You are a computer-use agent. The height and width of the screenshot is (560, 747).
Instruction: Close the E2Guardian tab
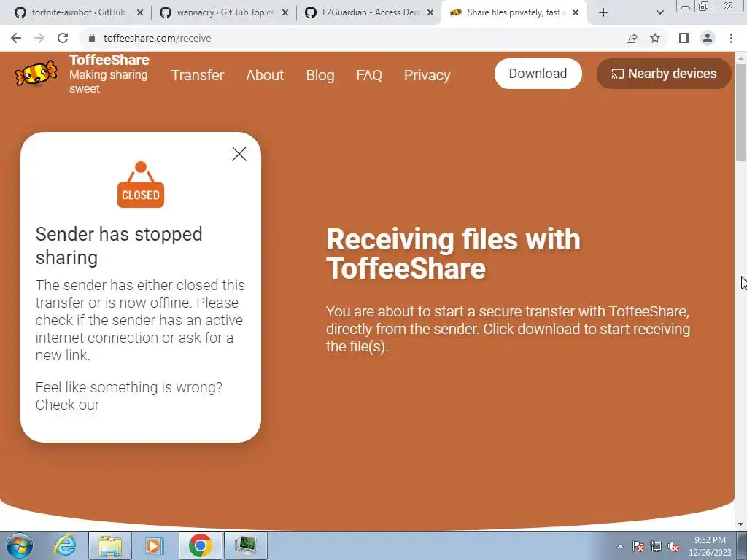point(430,12)
